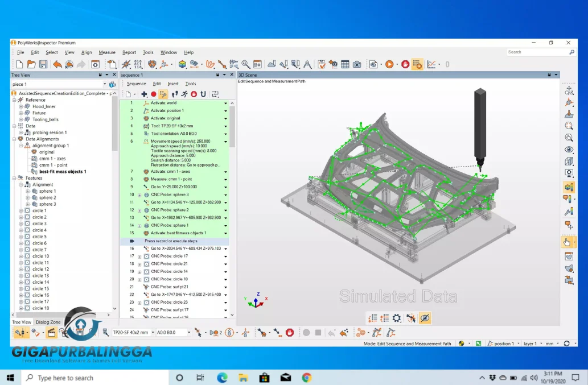Click the hand interaction tool on right toolbar
The width and height of the screenshot is (588, 385).
(x=567, y=242)
